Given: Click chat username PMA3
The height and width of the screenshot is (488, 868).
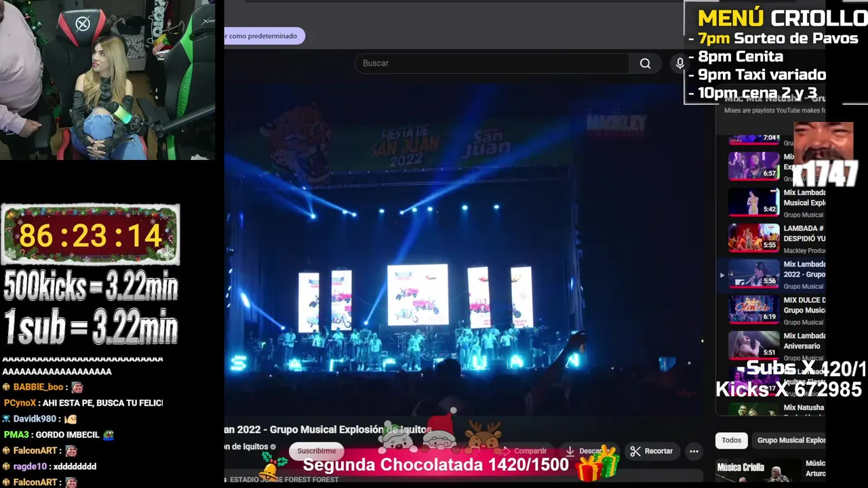Looking at the screenshot, I should click(16, 434).
